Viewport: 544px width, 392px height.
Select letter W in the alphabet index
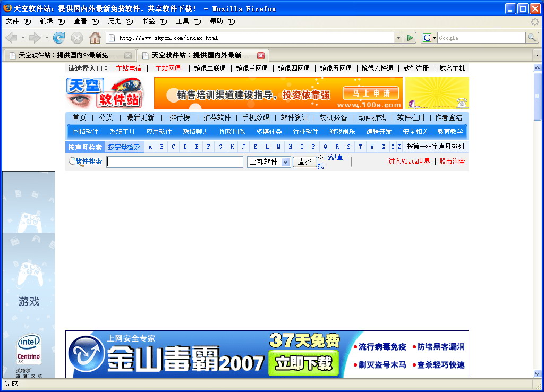click(372, 147)
